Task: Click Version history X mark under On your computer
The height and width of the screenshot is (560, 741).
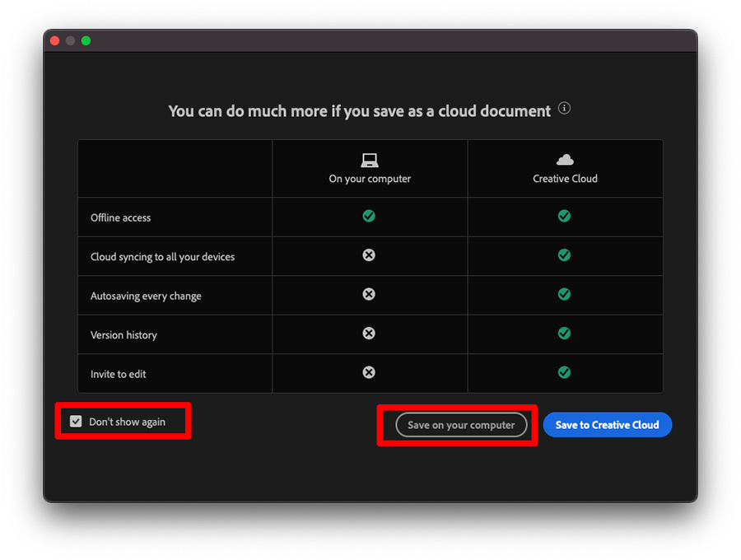Action: pyautogui.click(x=369, y=334)
